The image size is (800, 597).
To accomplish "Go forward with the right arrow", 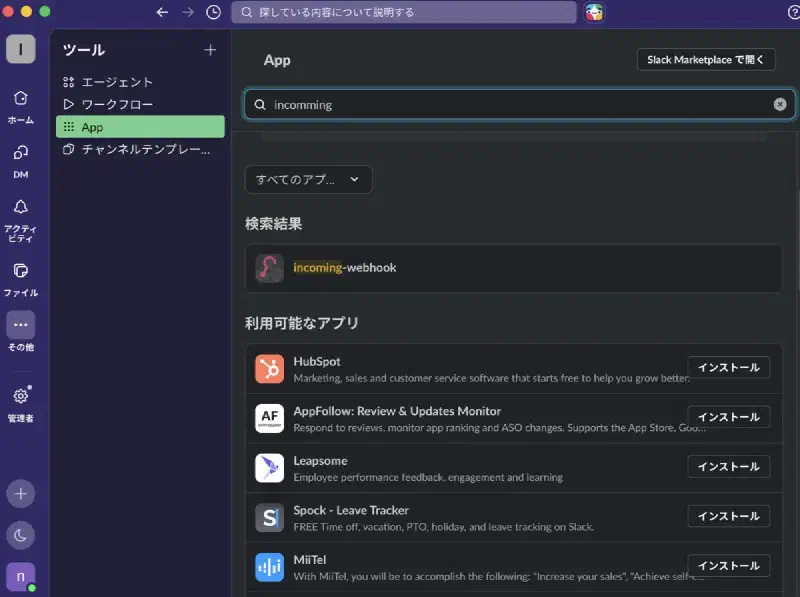I will (x=188, y=12).
